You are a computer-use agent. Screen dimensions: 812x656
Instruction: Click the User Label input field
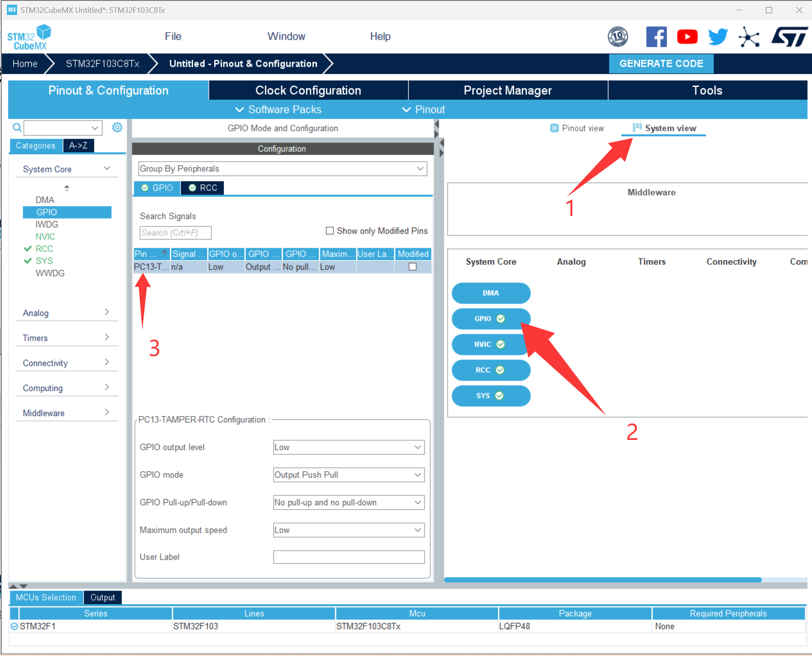click(349, 557)
